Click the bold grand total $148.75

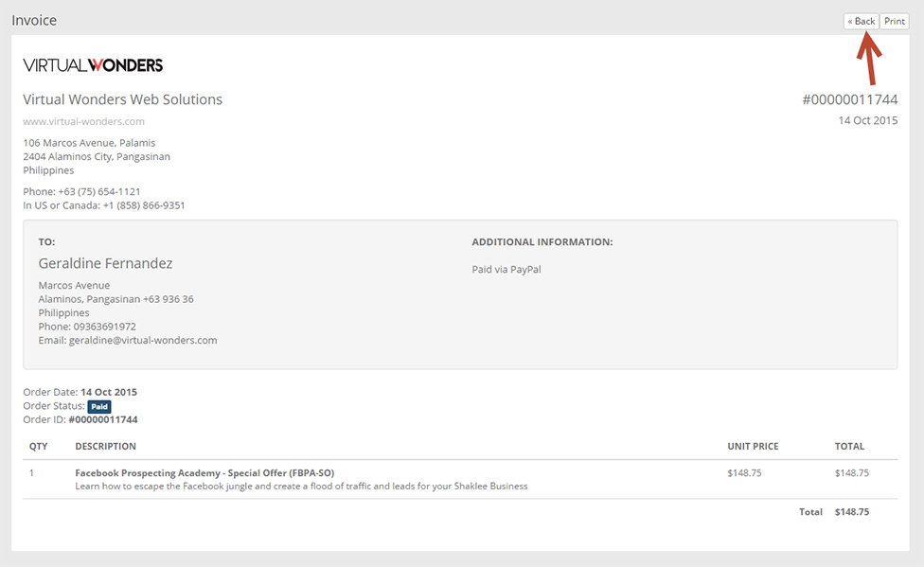851,511
